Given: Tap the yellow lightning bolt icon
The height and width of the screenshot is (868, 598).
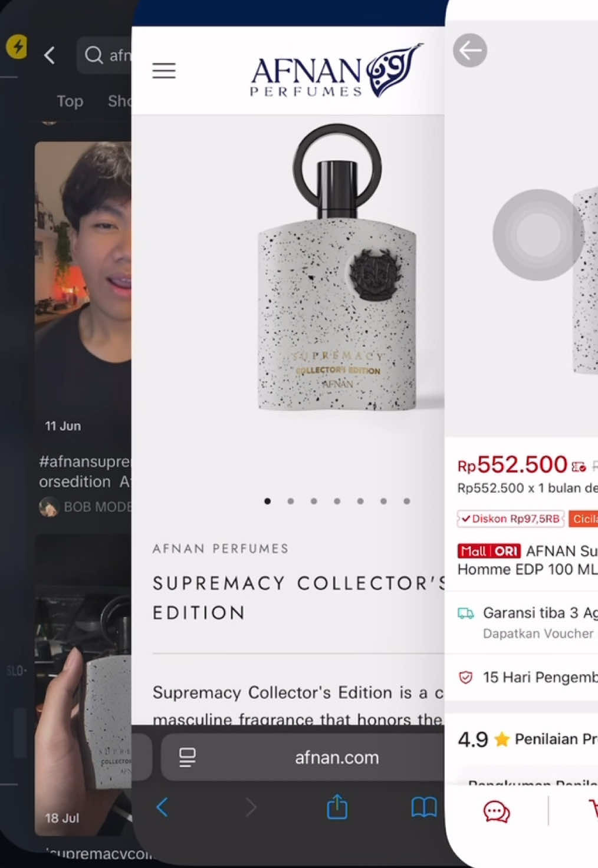Looking at the screenshot, I should point(17,47).
